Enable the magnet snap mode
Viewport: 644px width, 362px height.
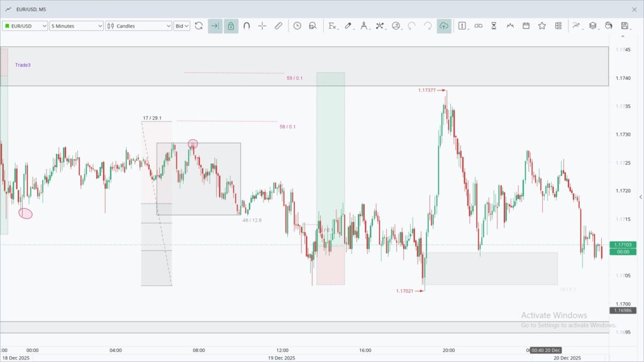click(247, 26)
